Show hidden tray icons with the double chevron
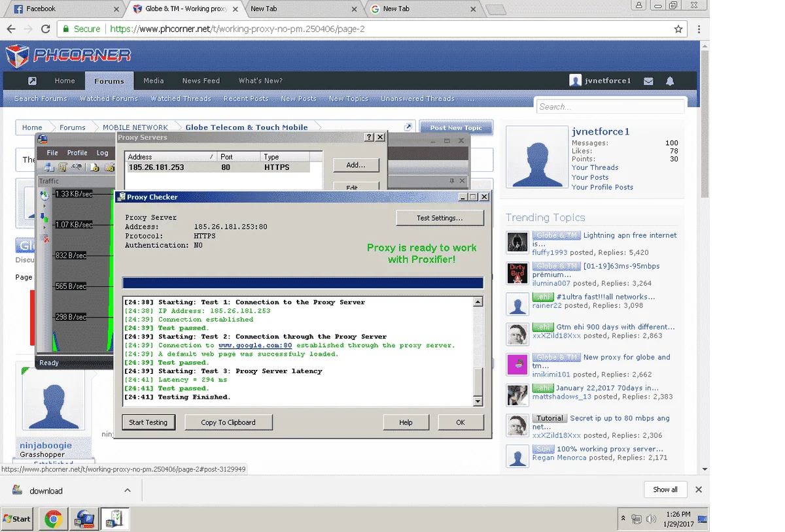 click(x=623, y=518)
